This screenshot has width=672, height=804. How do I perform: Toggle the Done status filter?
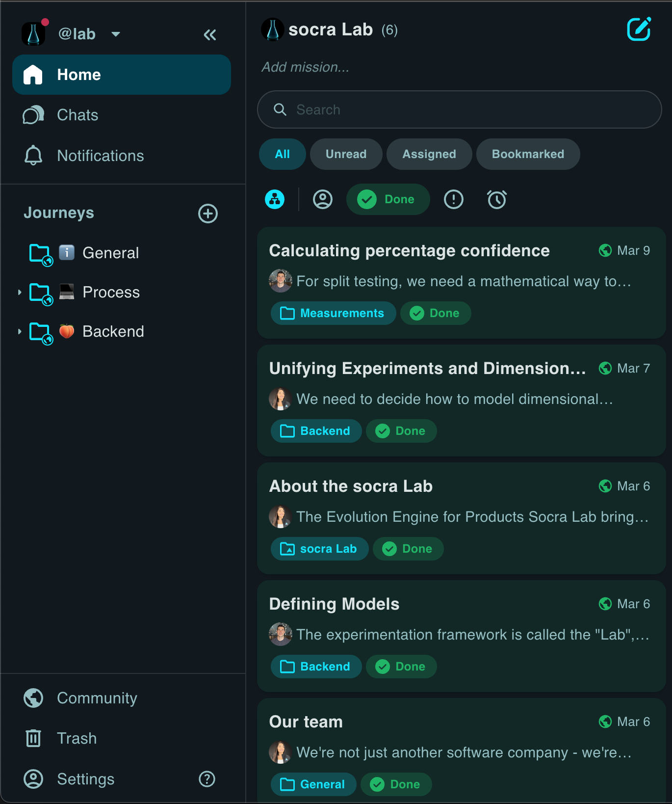(x=388, y=199)
